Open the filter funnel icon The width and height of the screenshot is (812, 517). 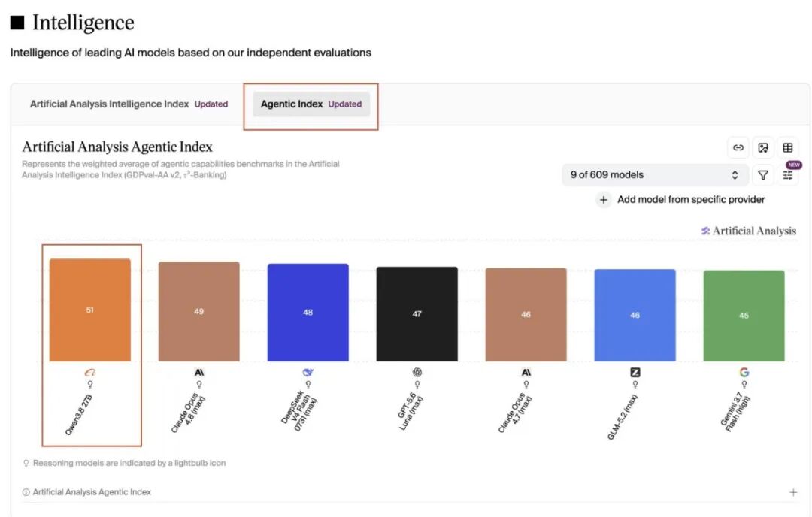click(x=763, y=175)
